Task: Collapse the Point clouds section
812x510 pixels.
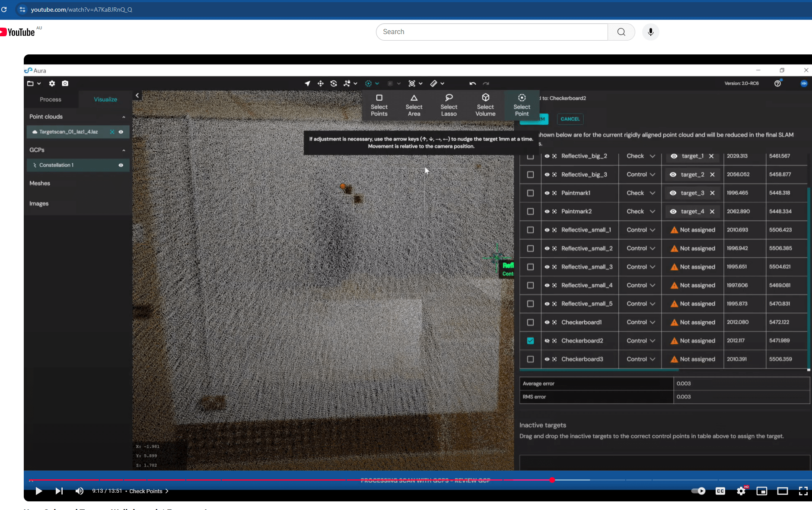Action: [124, 117]
